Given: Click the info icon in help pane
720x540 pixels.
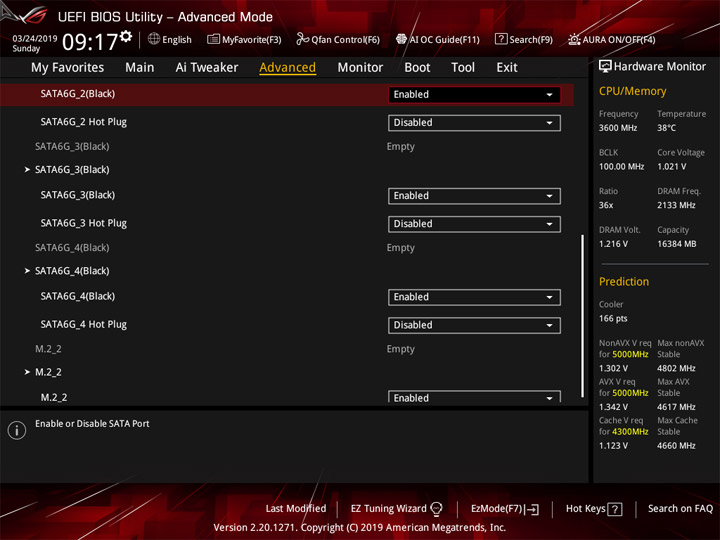Looking at the screenshot, I should click(x=17, y=430).
